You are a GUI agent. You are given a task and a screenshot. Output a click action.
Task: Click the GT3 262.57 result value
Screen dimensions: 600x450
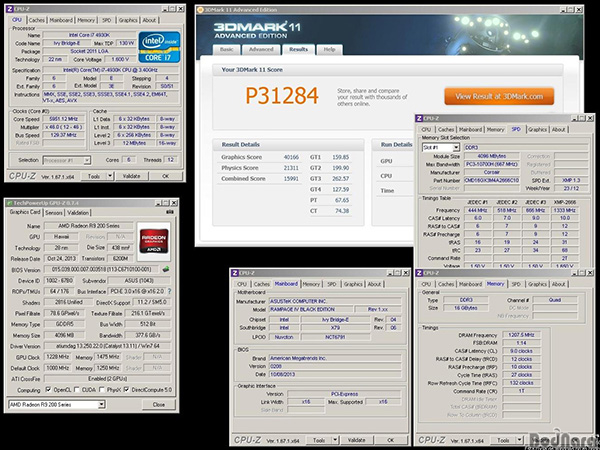point(341,179)
